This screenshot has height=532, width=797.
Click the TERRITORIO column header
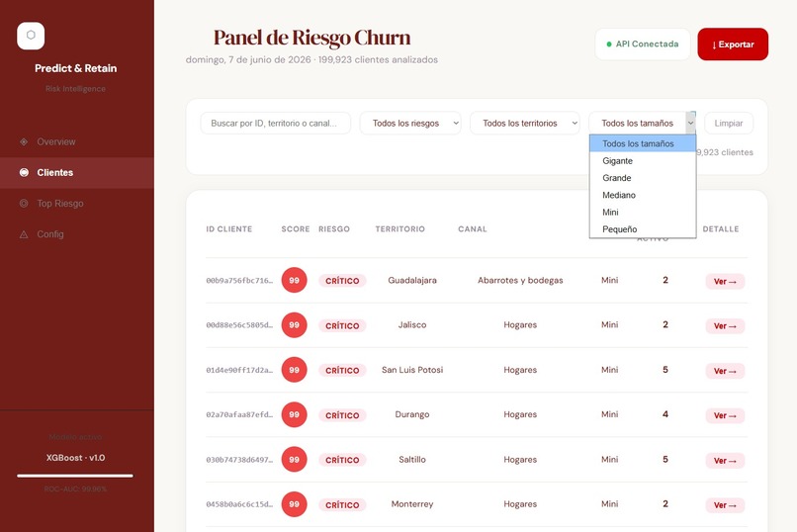click(400, 229)
